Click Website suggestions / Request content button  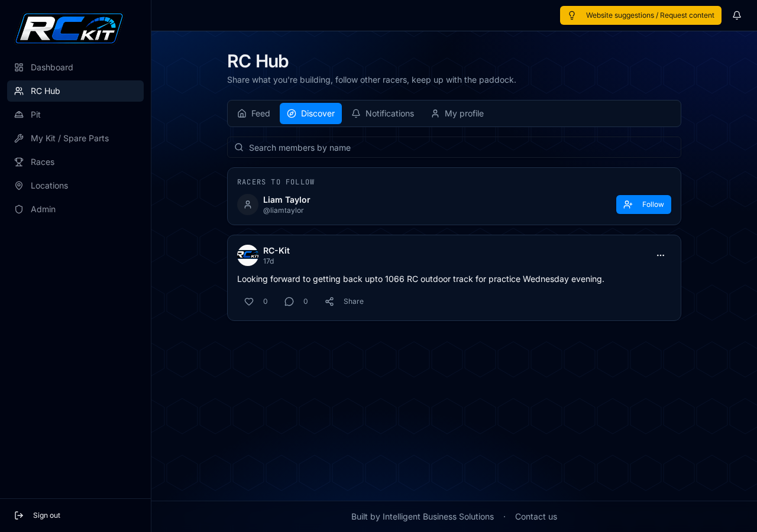pos(640,15)
